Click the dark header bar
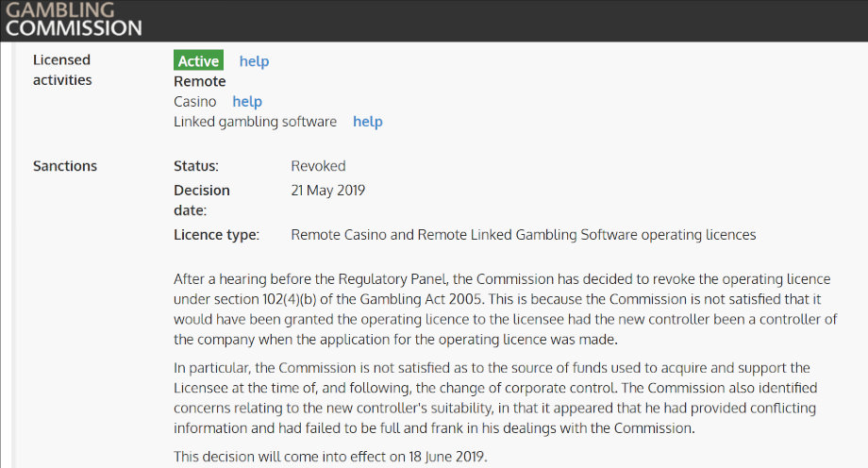 click(x=434, y=21)
